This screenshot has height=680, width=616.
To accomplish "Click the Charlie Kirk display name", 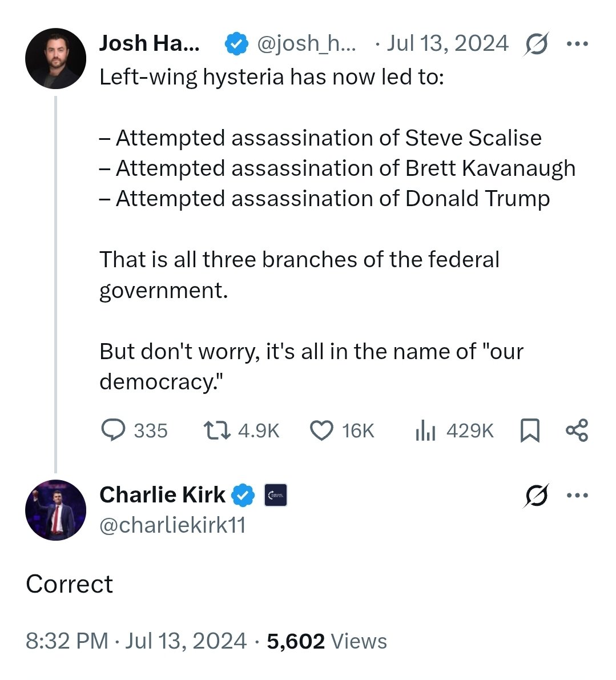I will coord(162,495).
